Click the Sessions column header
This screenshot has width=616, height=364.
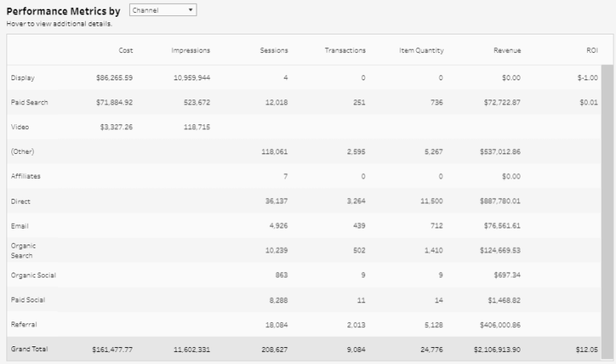click(274, 51)
